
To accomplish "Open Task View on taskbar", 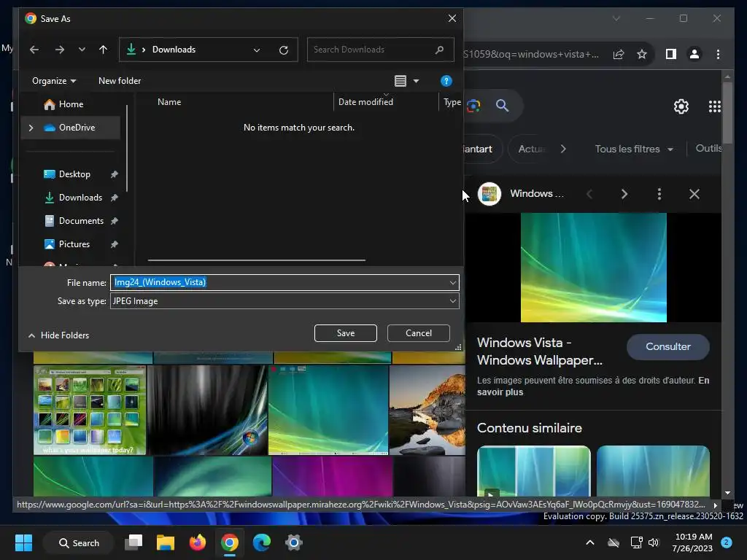I will coord(134,542).
